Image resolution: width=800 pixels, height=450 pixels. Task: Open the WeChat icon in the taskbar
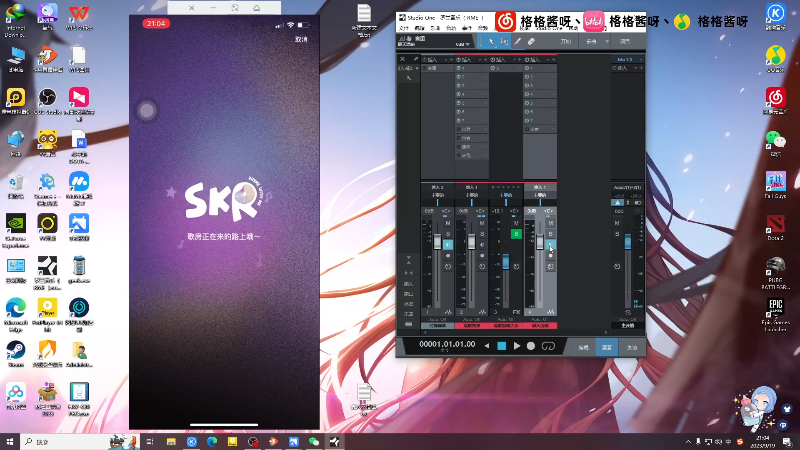314,441
